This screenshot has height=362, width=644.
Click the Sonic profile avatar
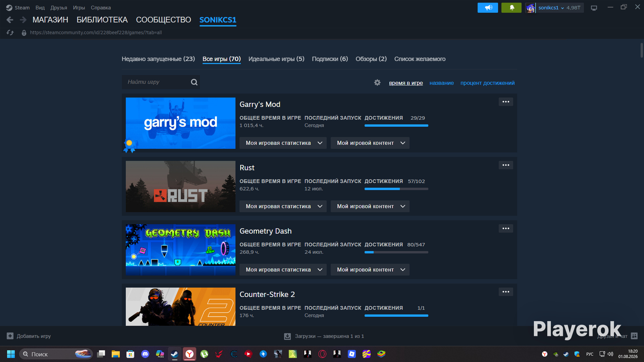coord(531,8)
